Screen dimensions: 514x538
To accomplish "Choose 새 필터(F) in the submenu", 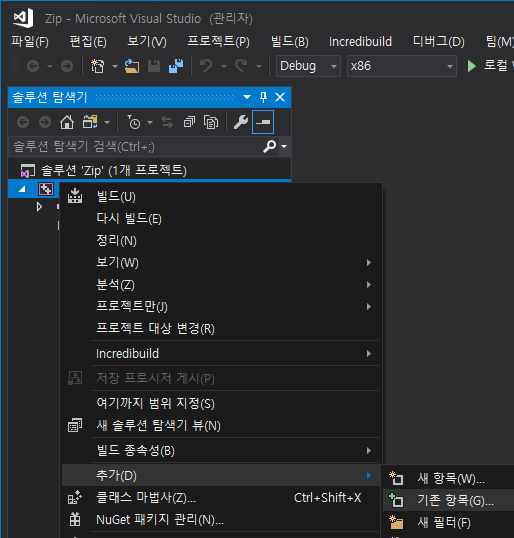I will click(x=448, y=522).
